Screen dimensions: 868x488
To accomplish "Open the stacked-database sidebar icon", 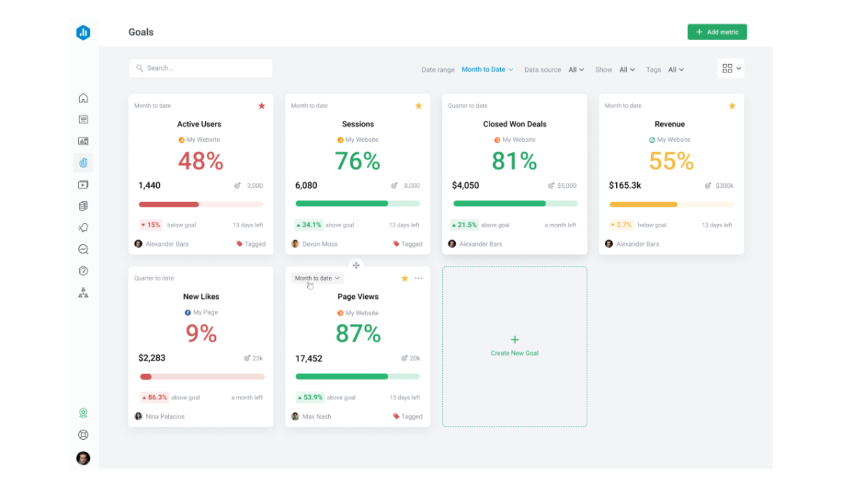I will [x=83, y=206].
